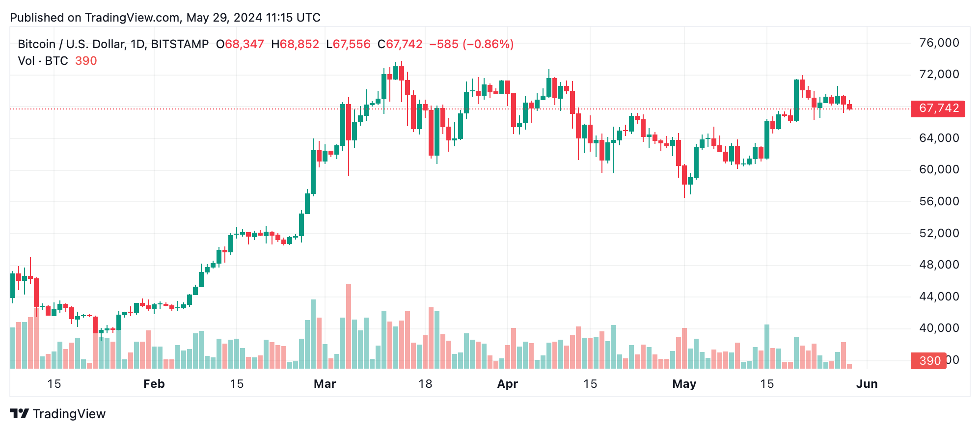Image resolution: width=980 pixels, height=431 pixels.
Task: Click the high price value H68,852
Action: point(295,44)
